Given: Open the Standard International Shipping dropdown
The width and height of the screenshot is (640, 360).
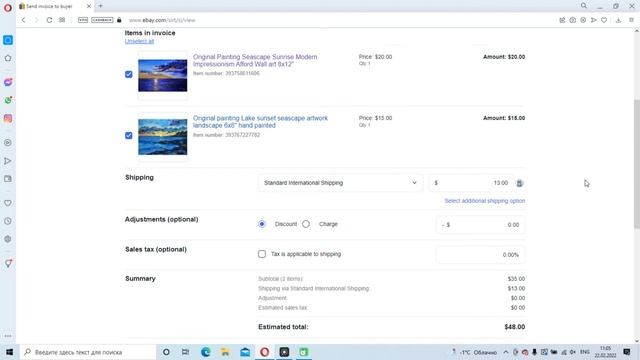Looking at the screenshot, I should tap(340, 183).
